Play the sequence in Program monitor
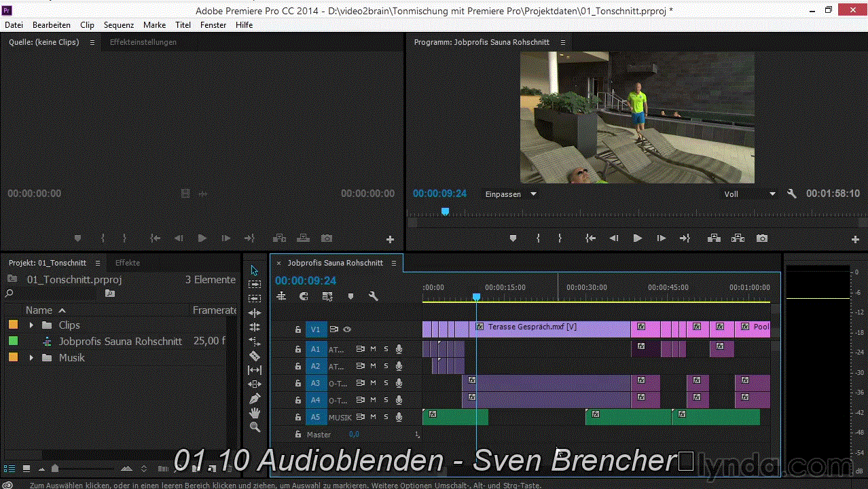 pos(637,238)
